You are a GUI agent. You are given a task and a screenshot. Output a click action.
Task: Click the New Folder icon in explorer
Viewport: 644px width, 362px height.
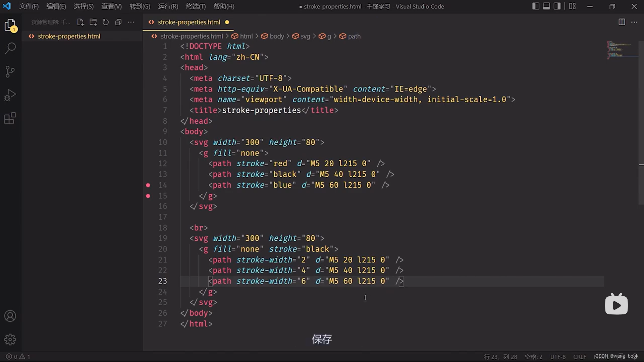pos(93,22)
